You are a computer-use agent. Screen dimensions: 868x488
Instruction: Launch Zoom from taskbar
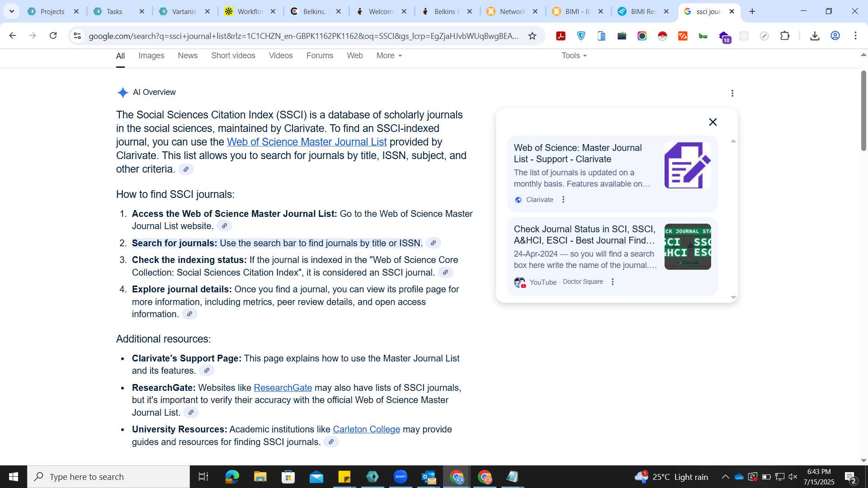point(400,477)
